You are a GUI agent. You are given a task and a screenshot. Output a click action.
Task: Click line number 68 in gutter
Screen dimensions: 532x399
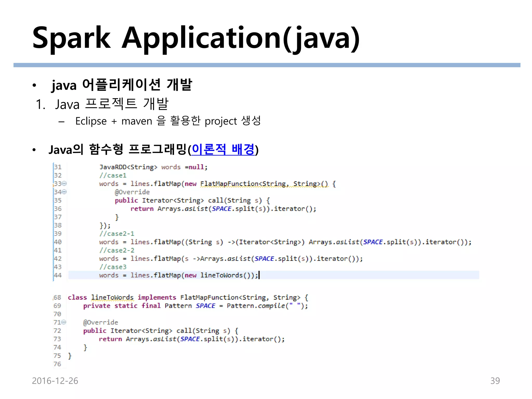click(x=57, y=297)
